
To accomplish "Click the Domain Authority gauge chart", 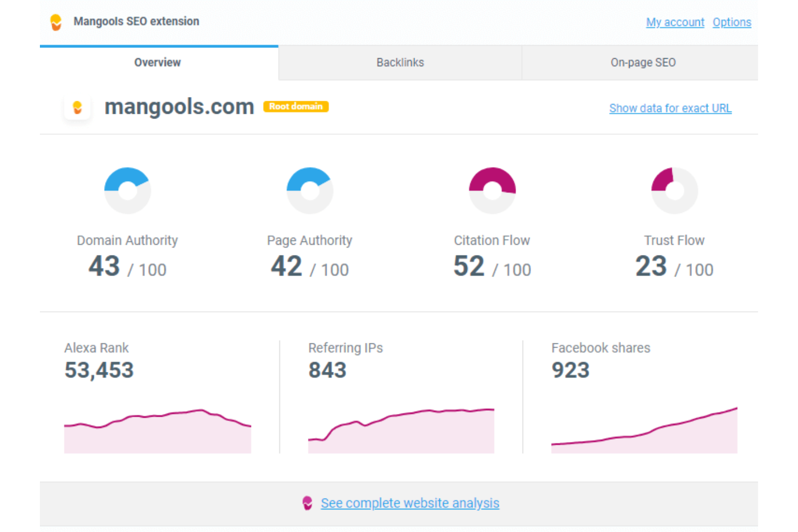I will point(127,190).
